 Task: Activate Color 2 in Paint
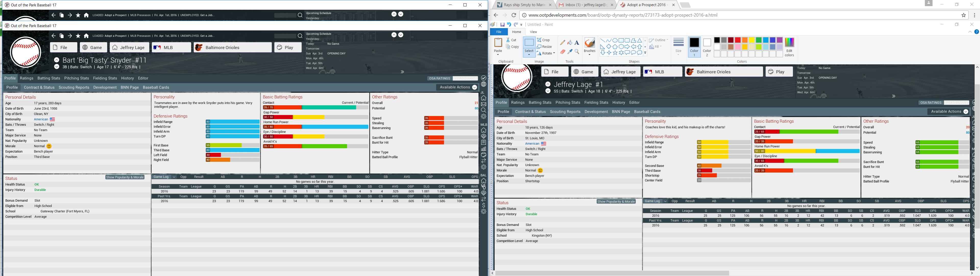click(x=707, y=47)
